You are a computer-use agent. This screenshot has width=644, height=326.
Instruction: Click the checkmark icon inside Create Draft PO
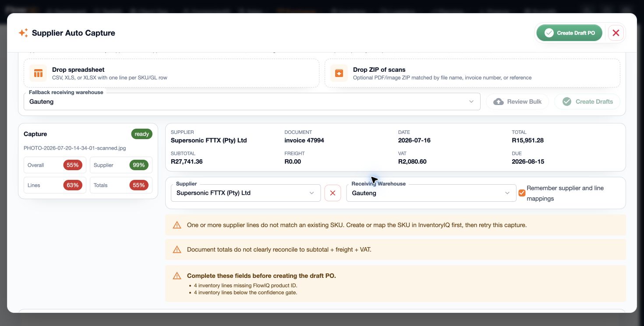click(x=549, y=33)
